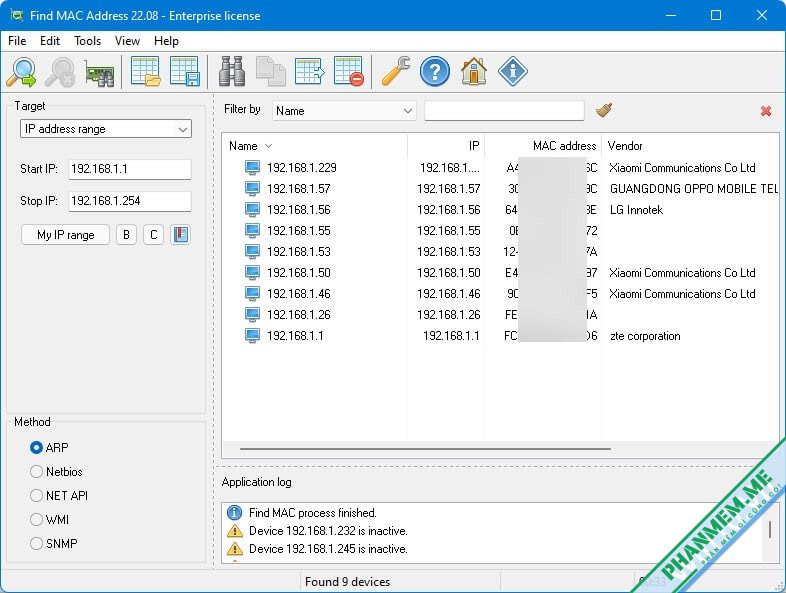Click the broom clear filter icon
This screenshot has width=786, height=593.
(604, 110)
